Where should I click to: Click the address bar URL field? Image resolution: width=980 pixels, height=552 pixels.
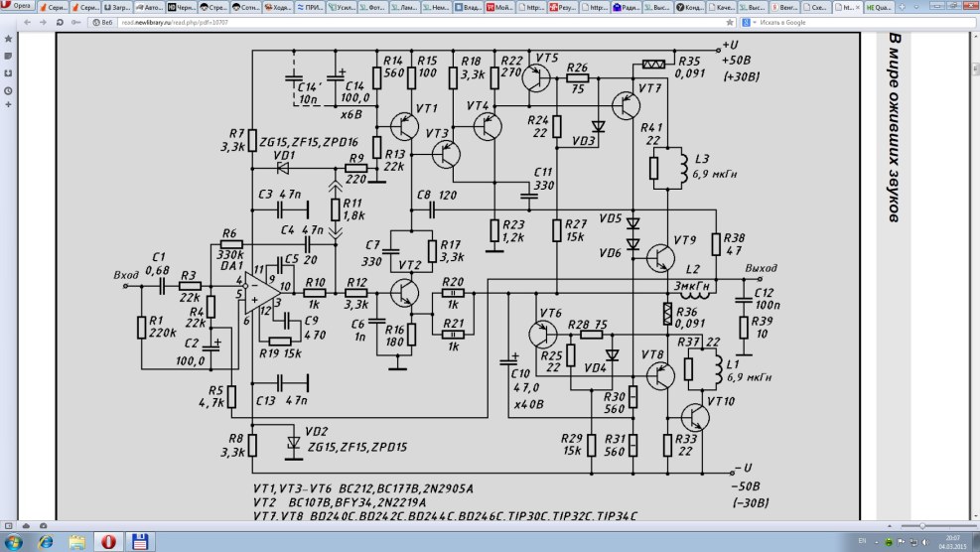click(x=397, y=21)
